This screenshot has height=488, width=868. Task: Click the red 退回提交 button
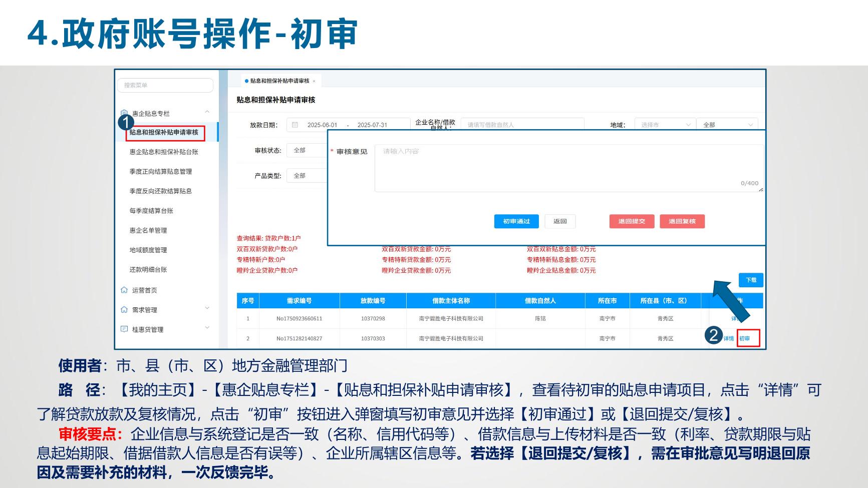(632, 221)
